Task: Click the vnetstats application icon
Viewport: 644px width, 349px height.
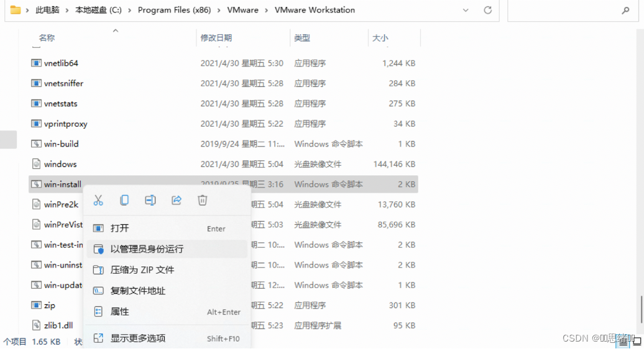Action: pos(36,103)
